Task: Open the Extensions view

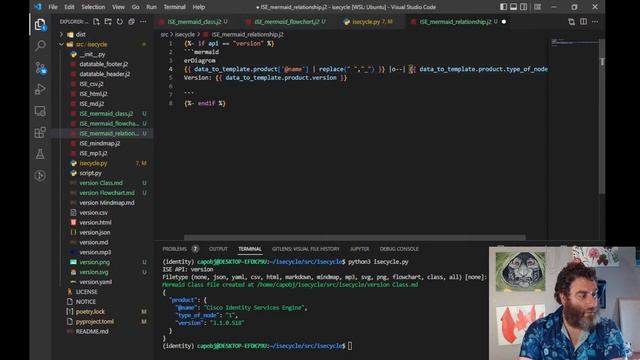Action: tap(40, 132)
